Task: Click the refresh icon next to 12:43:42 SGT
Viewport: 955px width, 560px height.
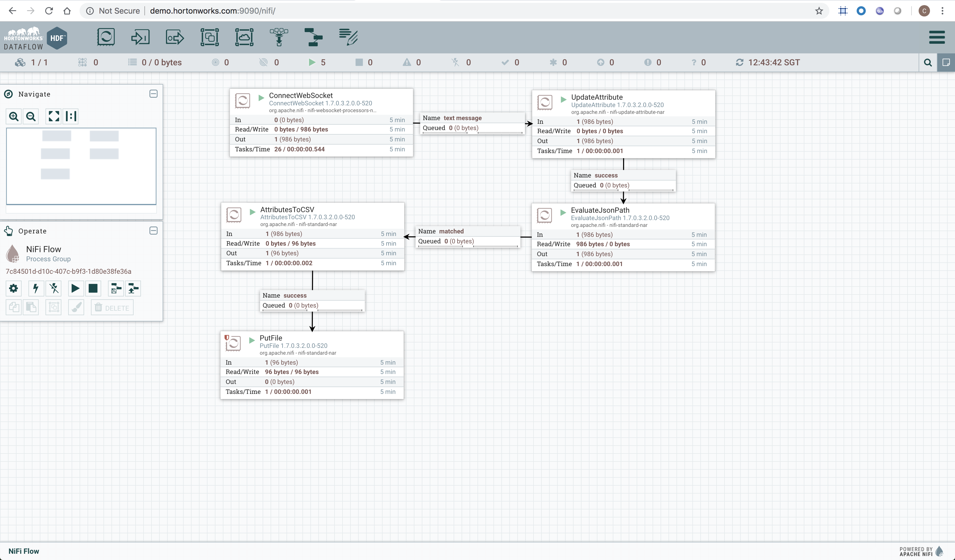Action: (739, 62)
